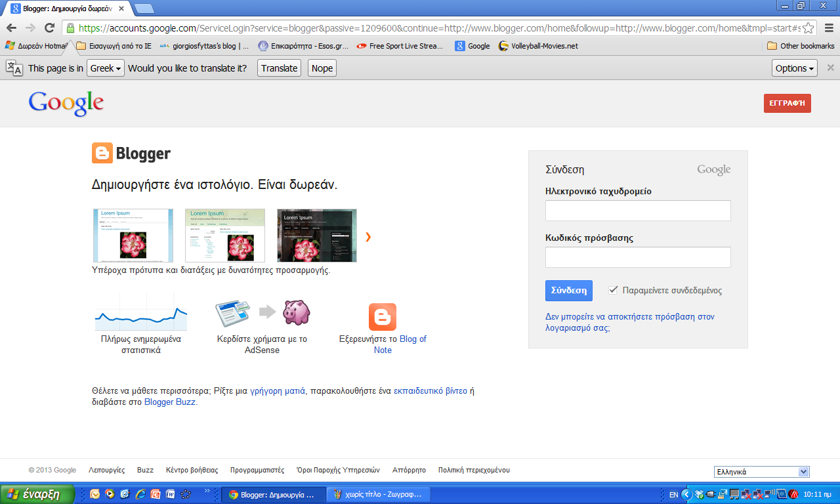Open Internet Explorer from the quick launch
840x504 pixels.
pyautogui.click(x=140, y=494)
